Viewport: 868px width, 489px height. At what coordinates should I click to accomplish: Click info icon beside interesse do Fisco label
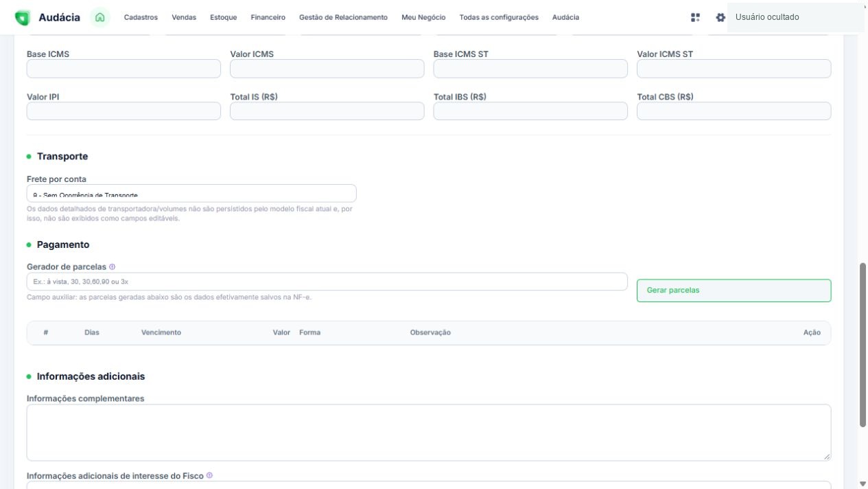pos(209,475)
